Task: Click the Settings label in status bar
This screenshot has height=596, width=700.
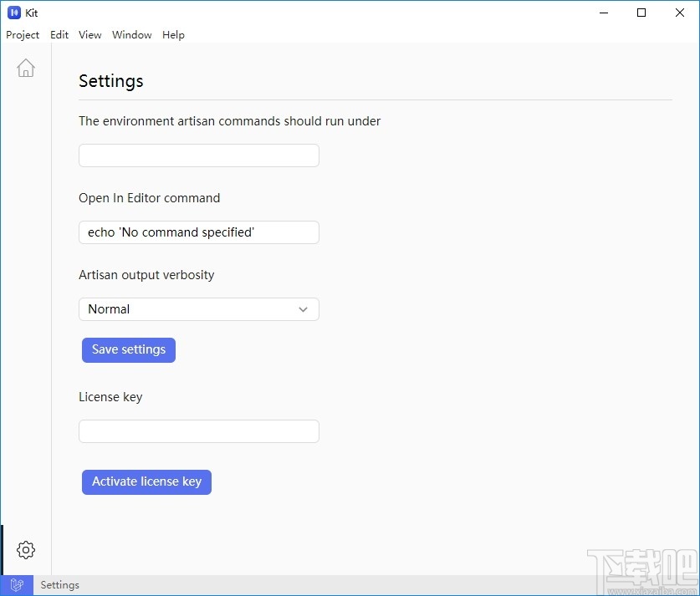Action: (59, 584)
